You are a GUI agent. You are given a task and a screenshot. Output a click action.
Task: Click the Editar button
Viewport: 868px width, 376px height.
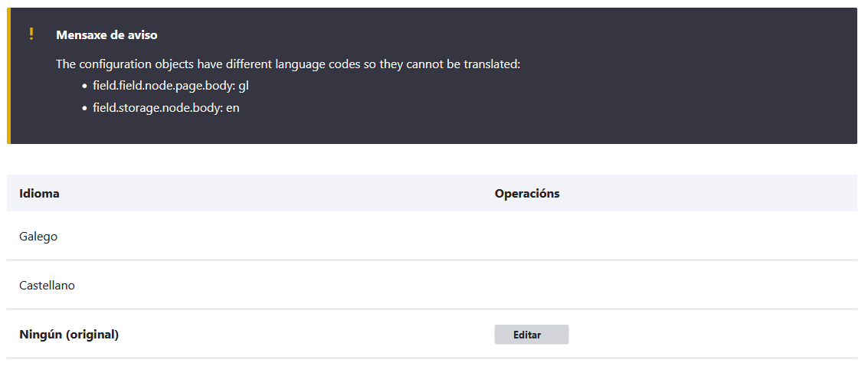[532, 335]
